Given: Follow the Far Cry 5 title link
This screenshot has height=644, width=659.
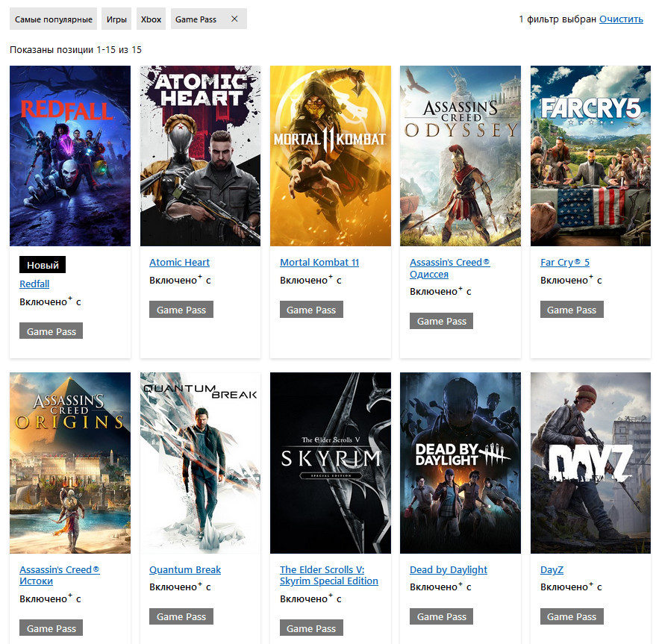Looking at the screenshot, I should point(565,263).
